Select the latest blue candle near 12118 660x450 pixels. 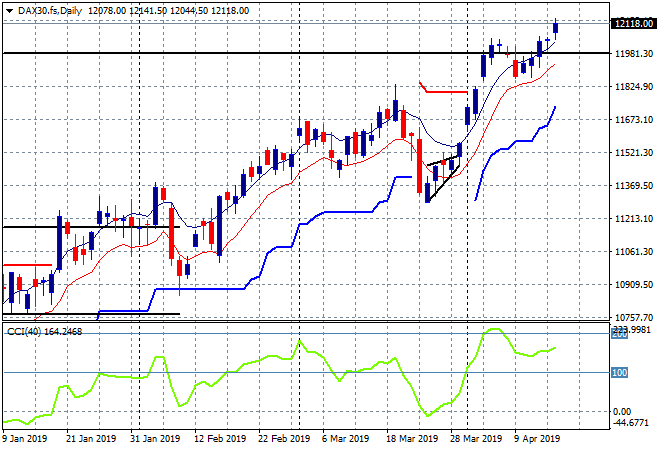[556, 28]
